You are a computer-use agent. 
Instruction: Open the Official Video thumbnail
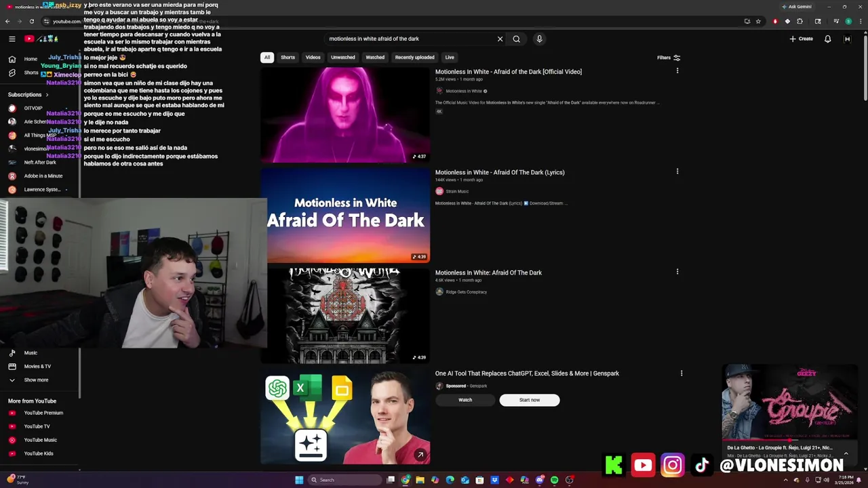coord(345,115)
